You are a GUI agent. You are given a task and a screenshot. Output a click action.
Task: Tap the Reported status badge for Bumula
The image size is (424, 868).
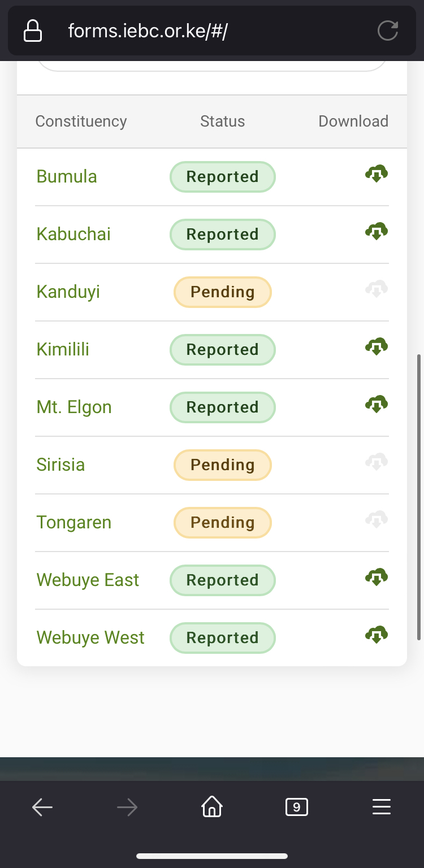(x=223, y=177)
